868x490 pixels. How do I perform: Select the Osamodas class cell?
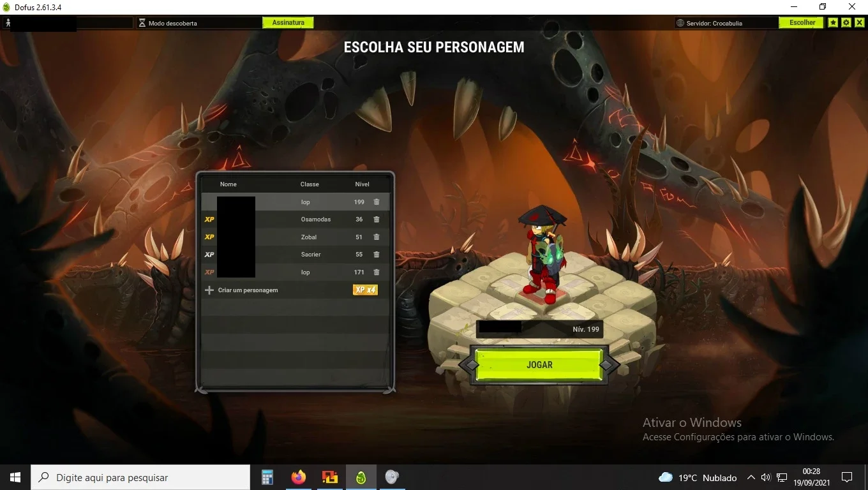[x=316, y=219]
